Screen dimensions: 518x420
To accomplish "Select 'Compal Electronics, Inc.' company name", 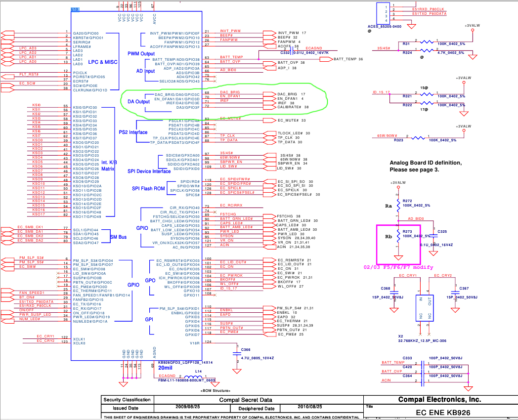I will 439,400.
